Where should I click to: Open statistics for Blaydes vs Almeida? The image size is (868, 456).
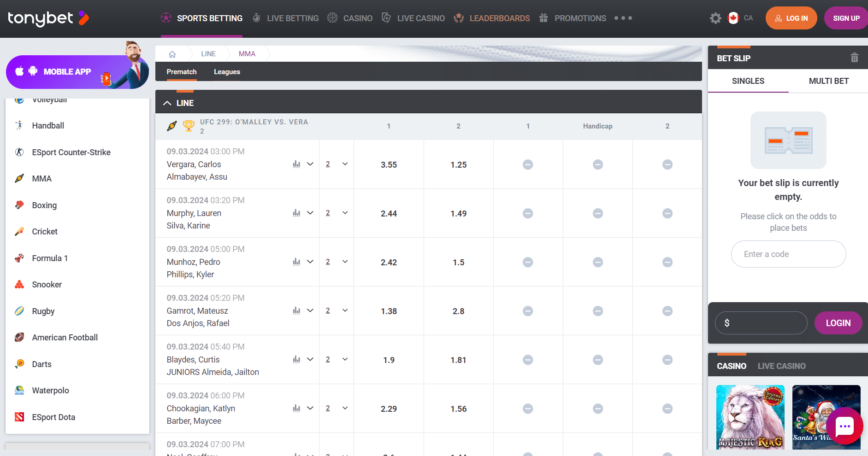tap(296, 359)
